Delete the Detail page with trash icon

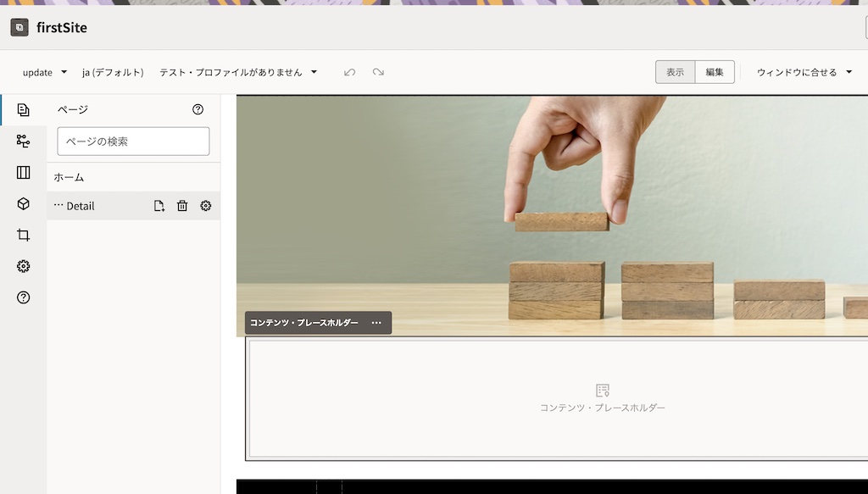182,206
